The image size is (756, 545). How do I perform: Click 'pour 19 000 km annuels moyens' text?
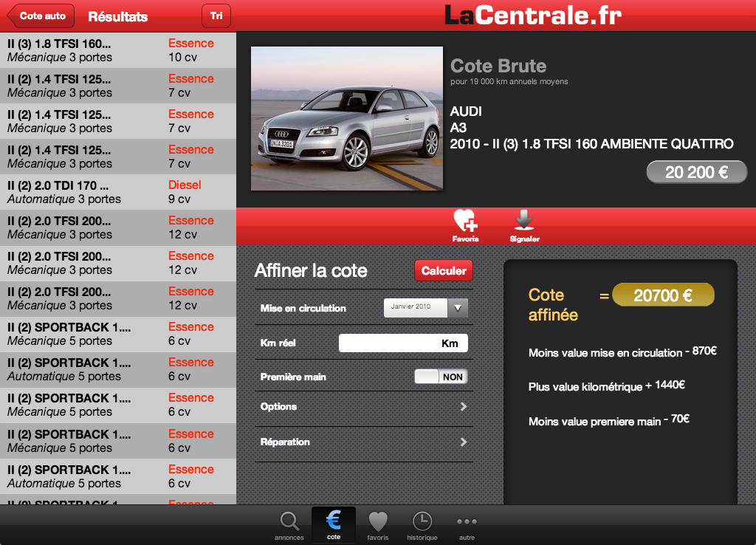[509, 81]
